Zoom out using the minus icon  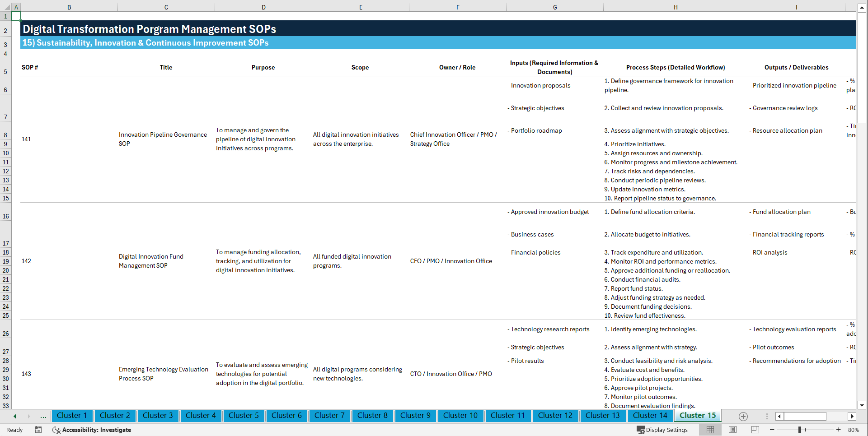click(772, 430)
